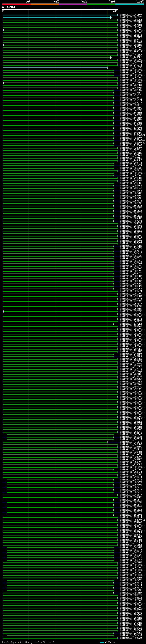Viewport: 146px width, 644px height.
Task: Select hit label UniRef100_P50993
Action: click(x=131, y=462)
